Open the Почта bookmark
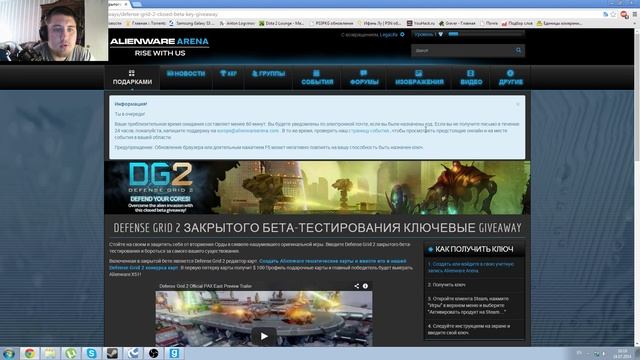Image resolution: width=640 pixels, height=360 pixels. (489, 23)
